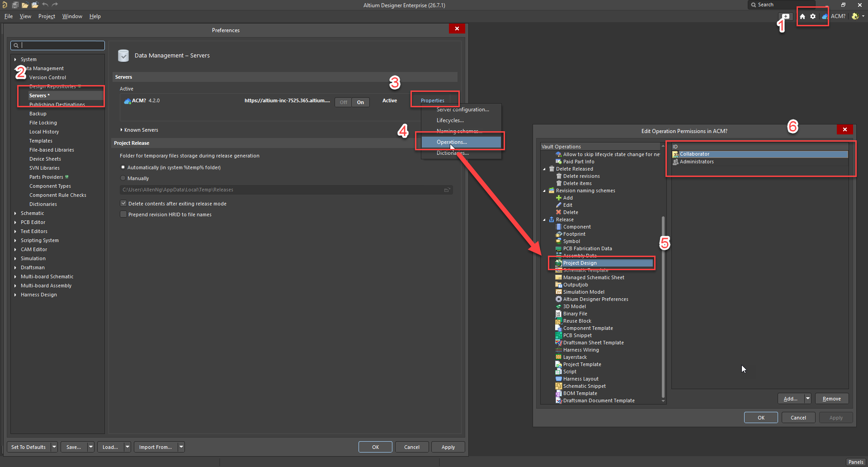
Task: Select the Manually radio option
Action: (x=123, y=178)
